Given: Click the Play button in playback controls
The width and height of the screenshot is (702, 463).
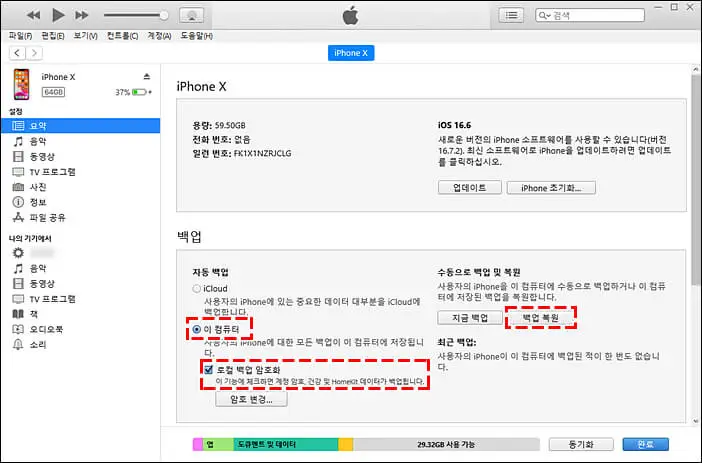Looking at the screenshot, I should pyautogui.click(x=58, y=16).
